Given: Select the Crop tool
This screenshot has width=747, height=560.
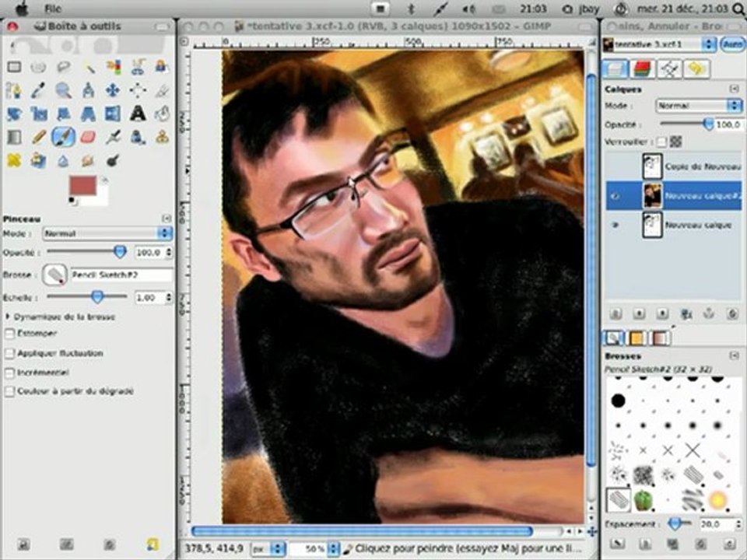Looking at the screenshot, I should tap(162, 90).
